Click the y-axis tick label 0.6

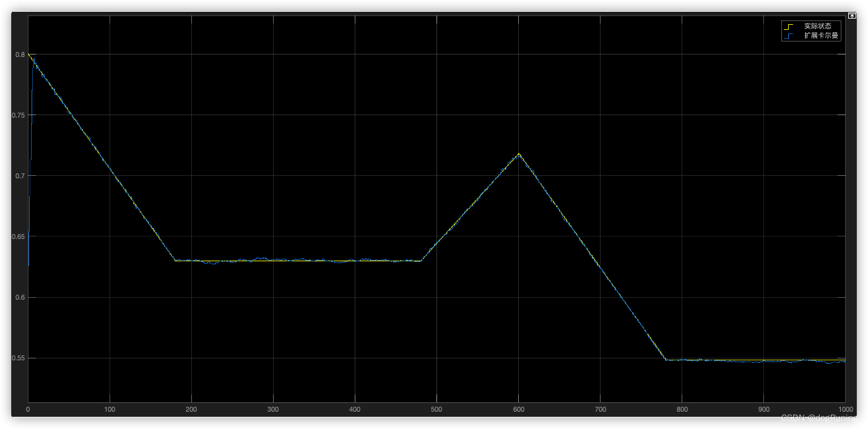pos(21,297)
